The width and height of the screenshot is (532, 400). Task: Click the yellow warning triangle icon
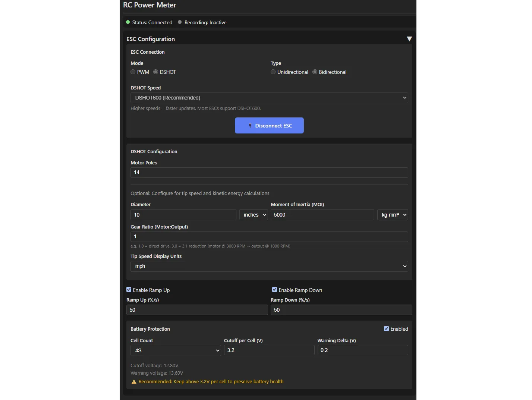tap(134, 382)
